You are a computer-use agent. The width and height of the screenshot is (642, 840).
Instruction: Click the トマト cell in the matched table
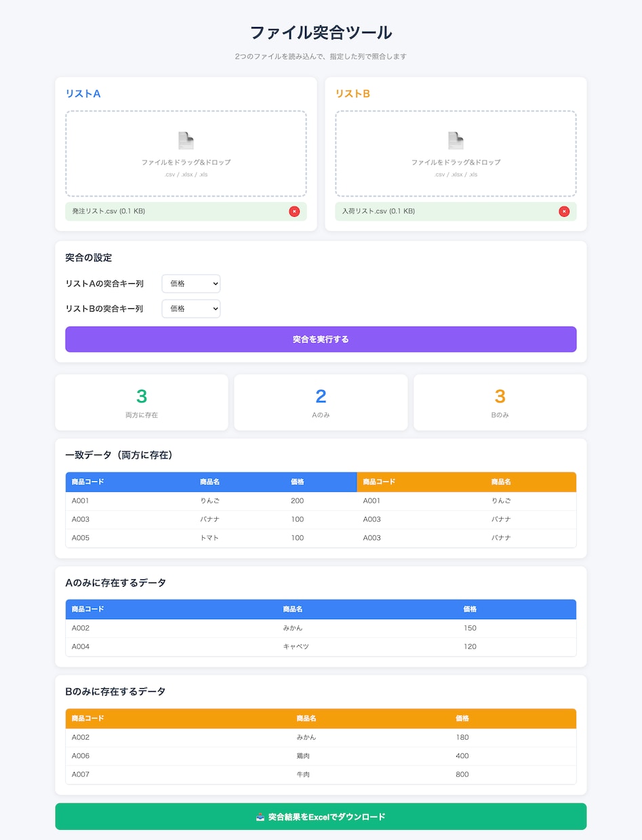209,538
